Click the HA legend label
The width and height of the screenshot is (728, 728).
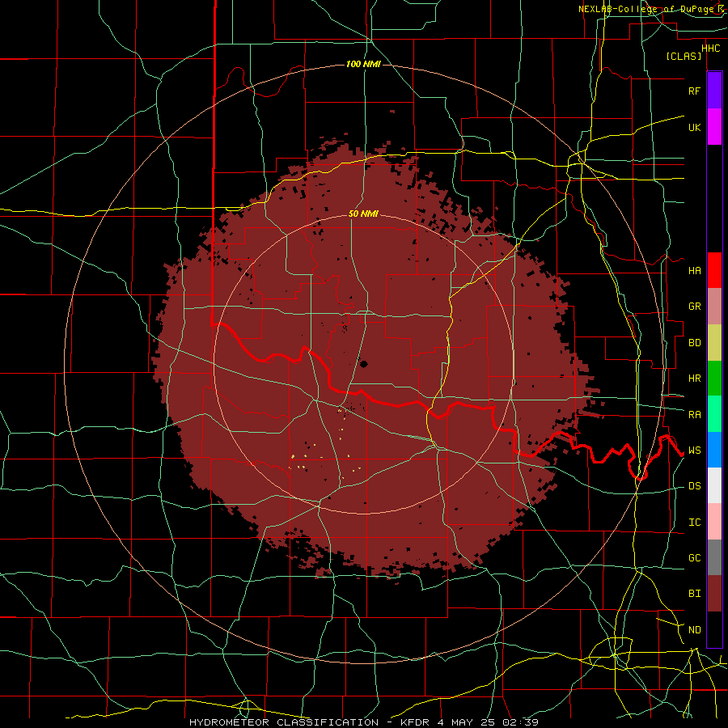pos(694,271)
